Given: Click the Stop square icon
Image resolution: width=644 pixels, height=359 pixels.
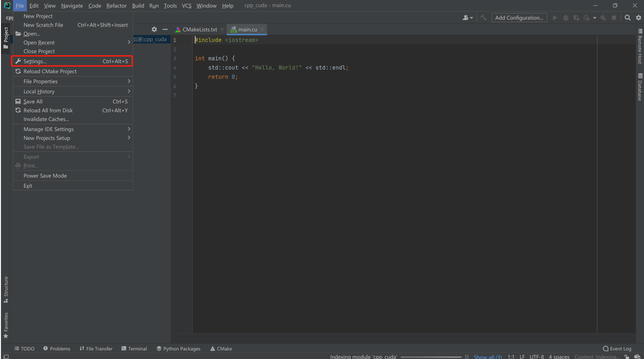Looking at the screenshot, I should pyautogui.click(x=614, y=18).
